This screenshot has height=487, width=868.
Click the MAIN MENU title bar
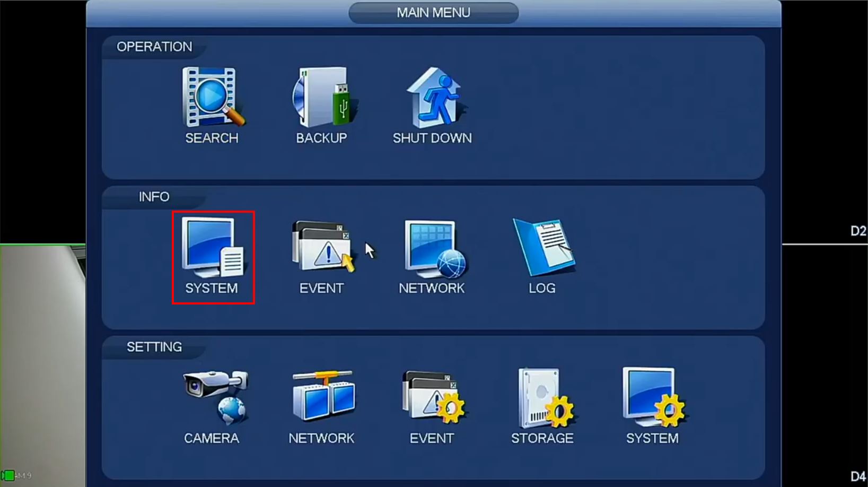coord(433,13)
